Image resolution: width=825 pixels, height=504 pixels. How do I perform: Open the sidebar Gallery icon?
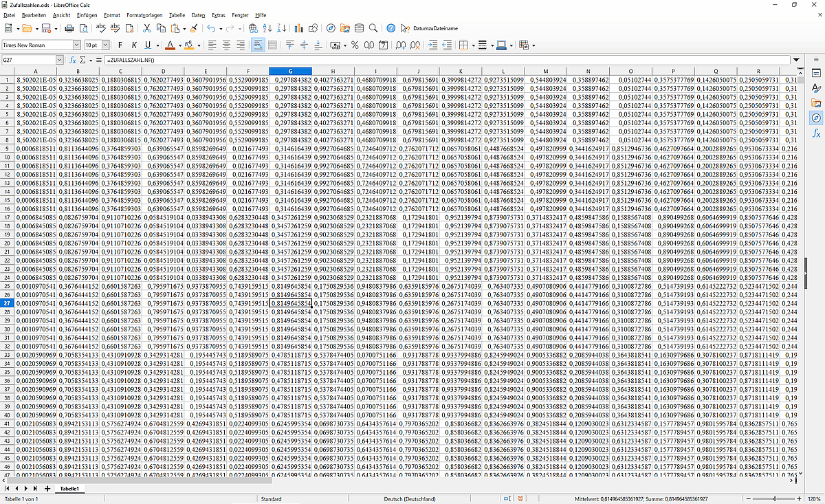point(817,103)
